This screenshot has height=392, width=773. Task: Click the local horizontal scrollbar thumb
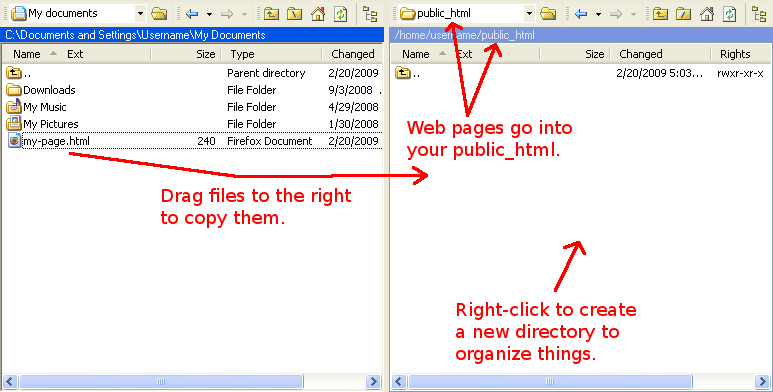(161, 382)
